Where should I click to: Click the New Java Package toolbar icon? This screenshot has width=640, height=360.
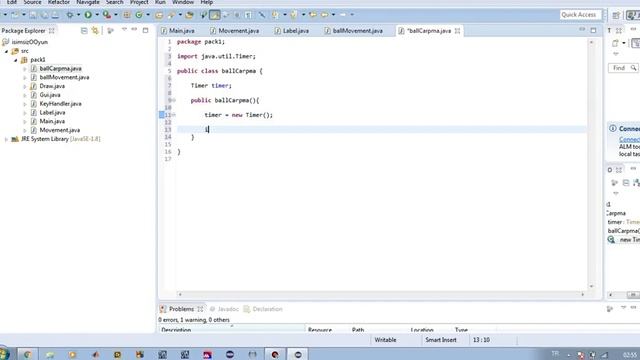[x=127, y=15]
